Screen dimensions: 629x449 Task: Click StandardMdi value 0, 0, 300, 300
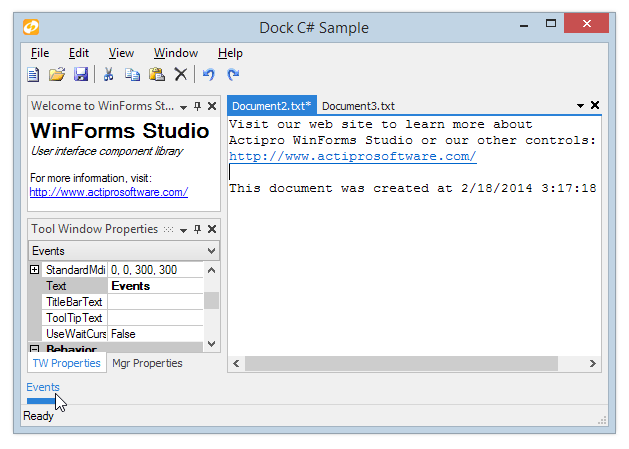(x=155, y=270)
